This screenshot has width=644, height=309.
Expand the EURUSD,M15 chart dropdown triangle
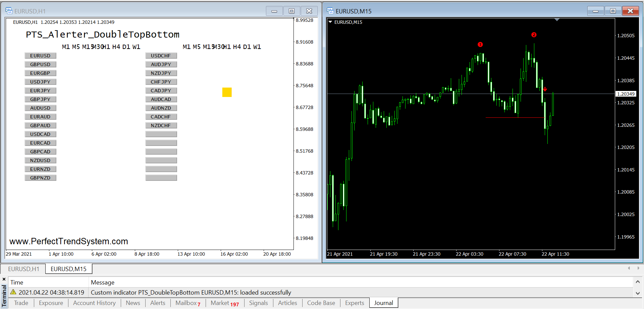pyautogui.click(x=330, y=22)
